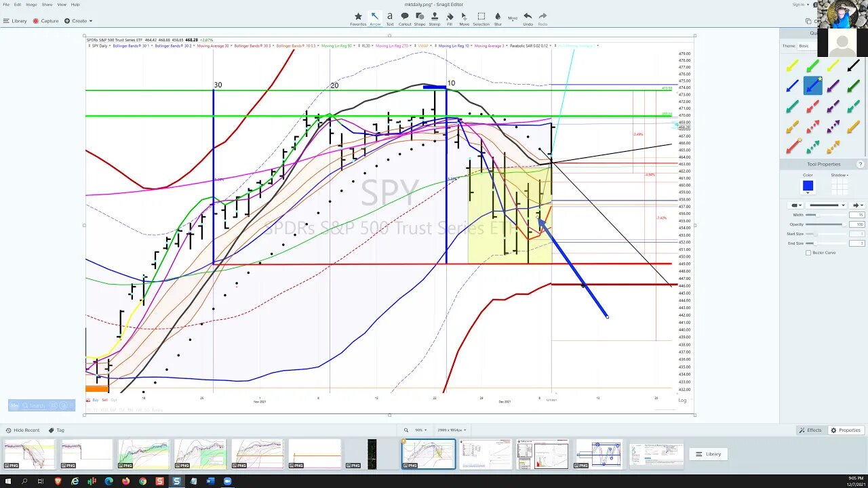This screenshot has height=488, width=868.
Task: Open the Edit menu
Action: [x=18, y=5]
